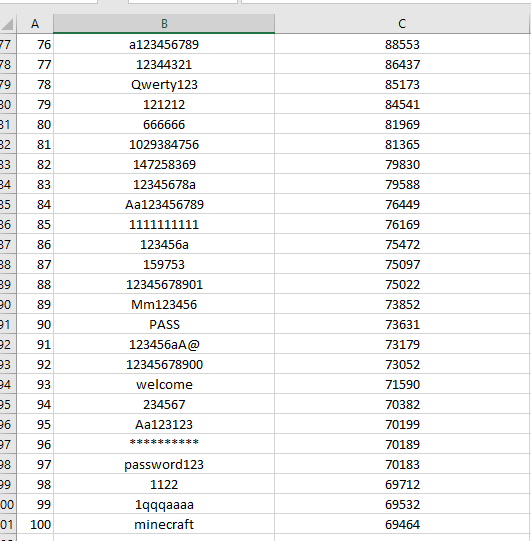Select count cell 76449

point(402,204)
